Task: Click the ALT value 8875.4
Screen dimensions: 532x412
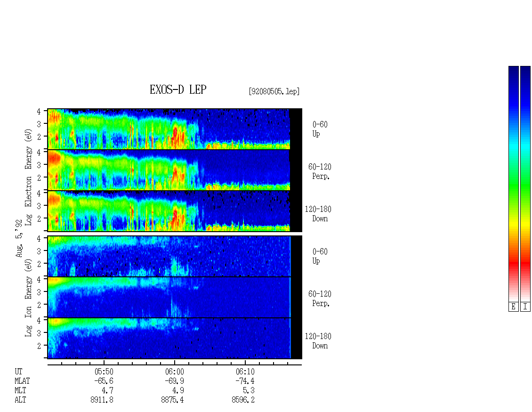Action: tap(172, 400)
